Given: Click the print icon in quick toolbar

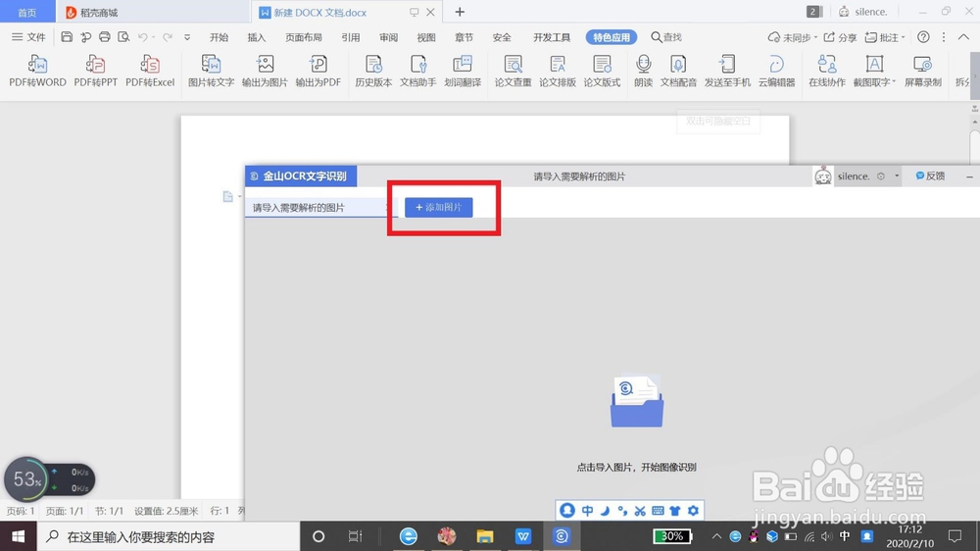Looking at the screenshot, I should (x=105, y=37).
